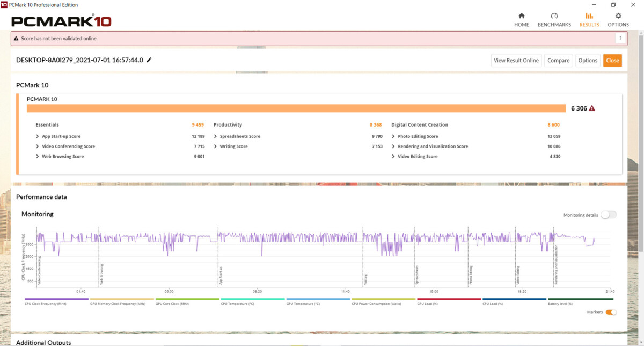Click the Home icon in top navigation
Viewport: 644px width, 346px height.
click(521, 16)
